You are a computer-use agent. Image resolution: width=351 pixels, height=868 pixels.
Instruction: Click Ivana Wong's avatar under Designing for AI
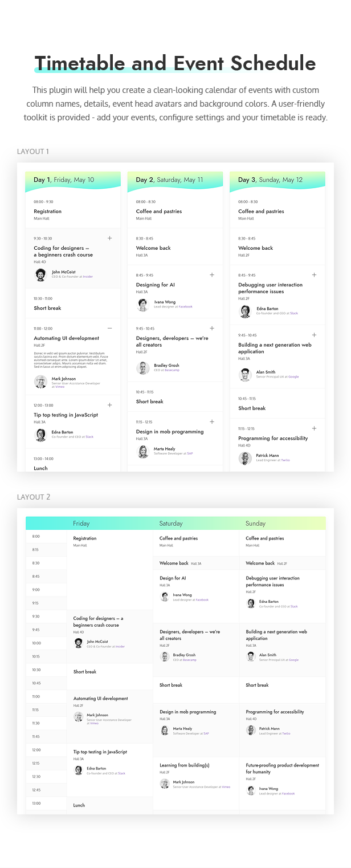(x=143, y=305)
